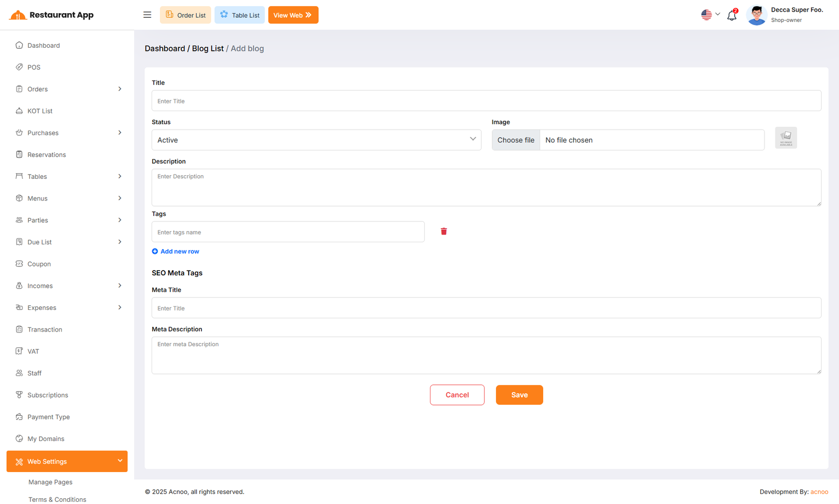Click the user profile avatar
Screen dimensions: 839x504
tap(756, 15)
